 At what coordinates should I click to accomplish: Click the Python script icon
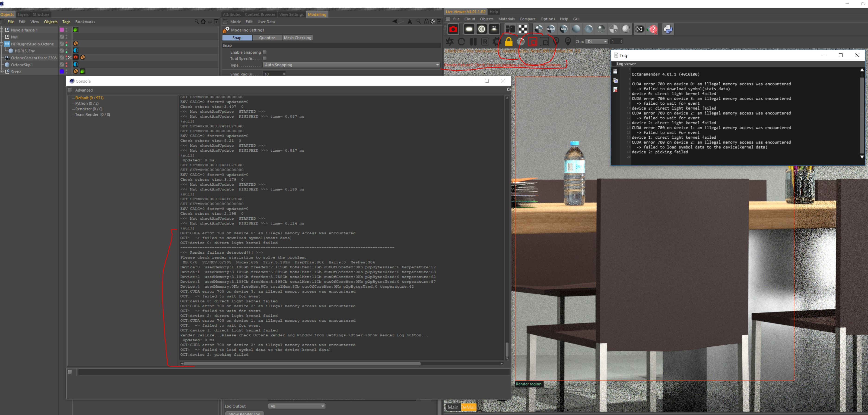668,29
